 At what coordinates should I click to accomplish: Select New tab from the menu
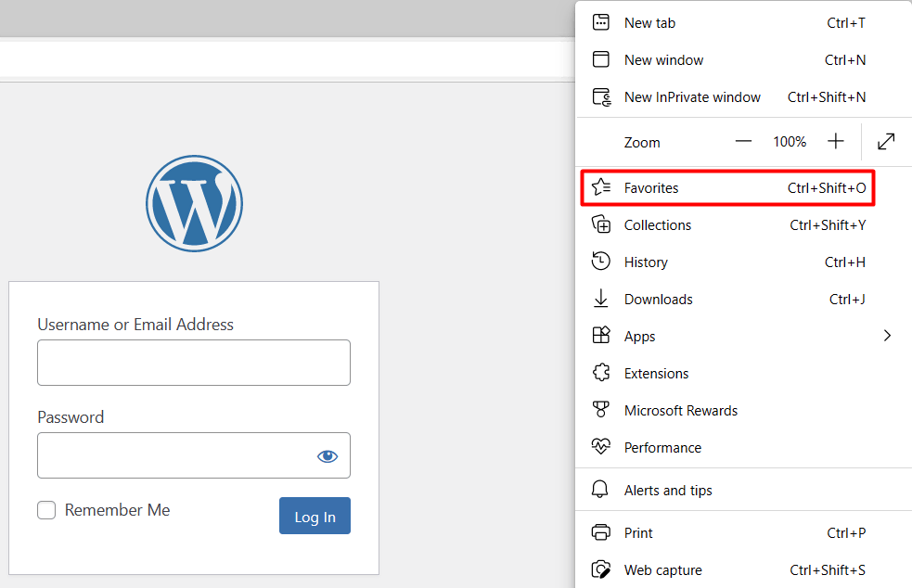tap(649, 22)
